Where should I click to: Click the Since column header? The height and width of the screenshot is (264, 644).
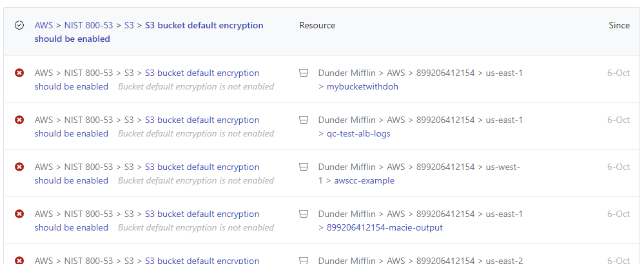619,25
